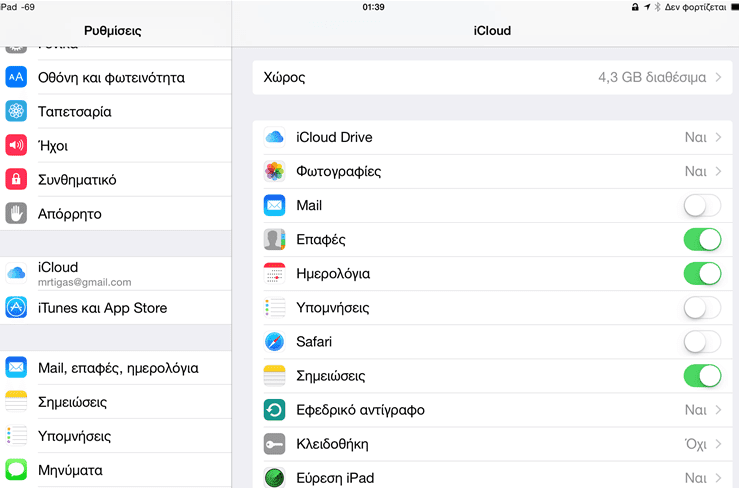Expand Χώρος storage chevron
The height and width of the screenshot is (488, 739).
point(718,77)
